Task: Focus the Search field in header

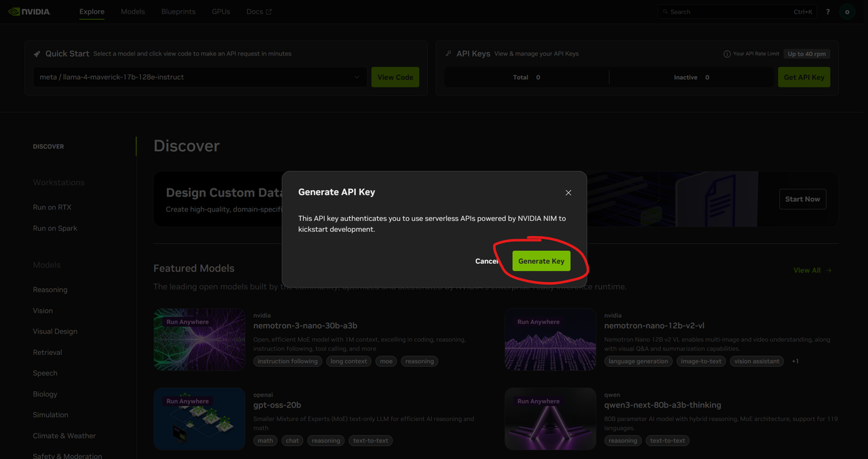Action: coord(737,12)
